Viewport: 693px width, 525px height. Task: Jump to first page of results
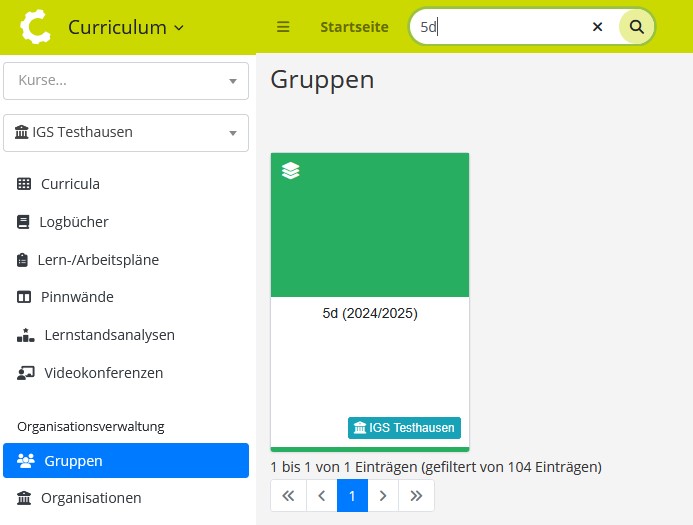289,496
